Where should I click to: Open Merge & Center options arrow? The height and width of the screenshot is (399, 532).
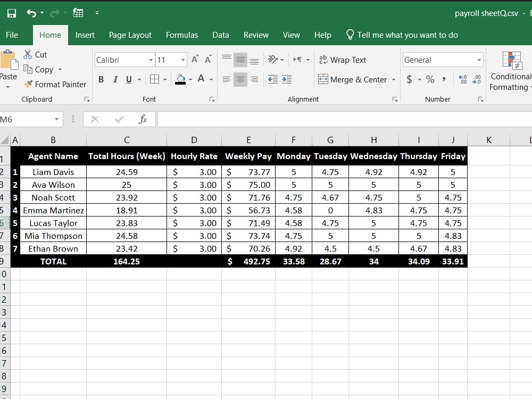click(394, 80)
